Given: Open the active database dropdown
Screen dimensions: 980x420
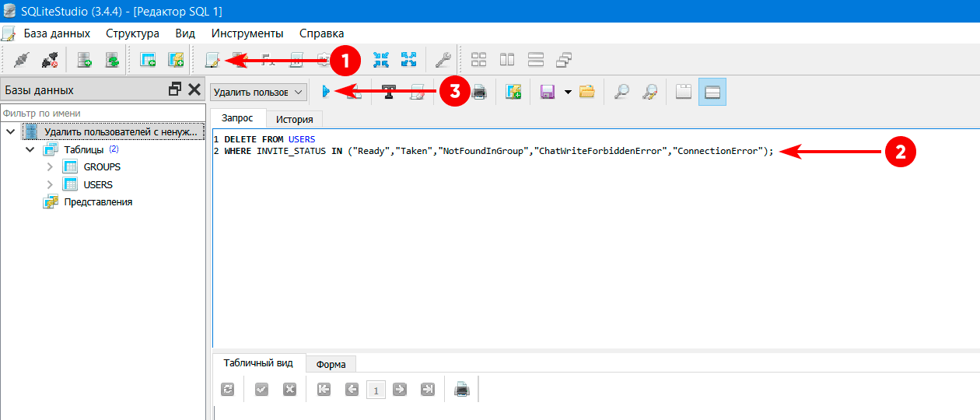Looking at the screenshot, I should [258, 92].
